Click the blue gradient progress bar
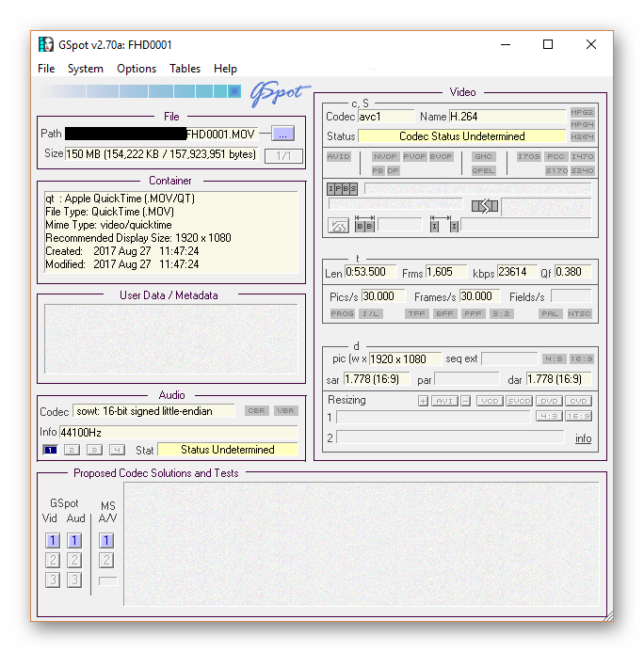The width and height of the screenshot is (644, 652). click(139, 91)
